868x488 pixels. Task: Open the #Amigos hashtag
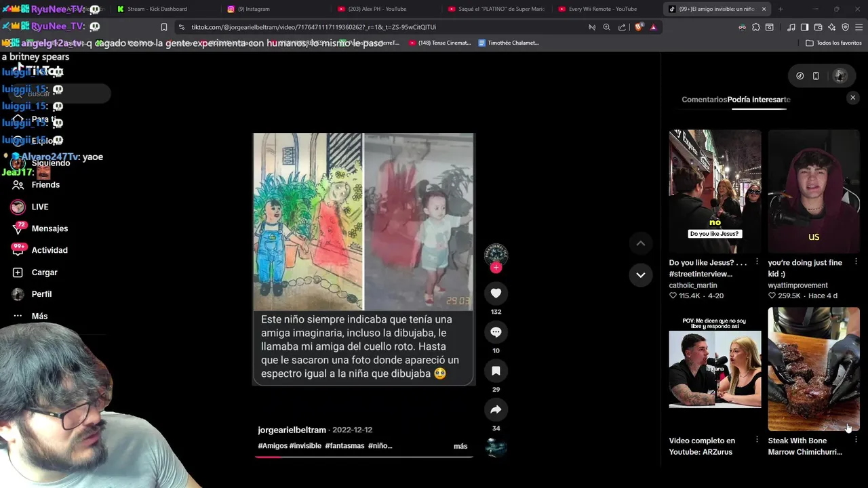273,446
